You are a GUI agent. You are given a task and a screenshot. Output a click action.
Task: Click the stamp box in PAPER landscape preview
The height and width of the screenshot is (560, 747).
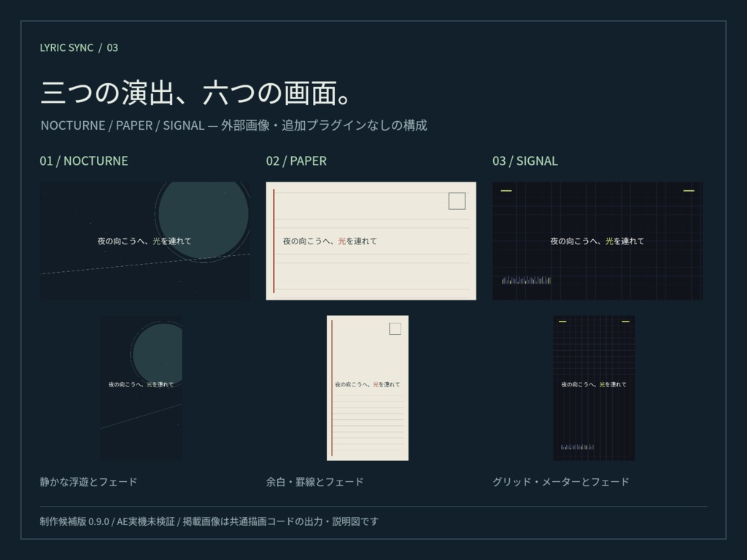(457, 201)
